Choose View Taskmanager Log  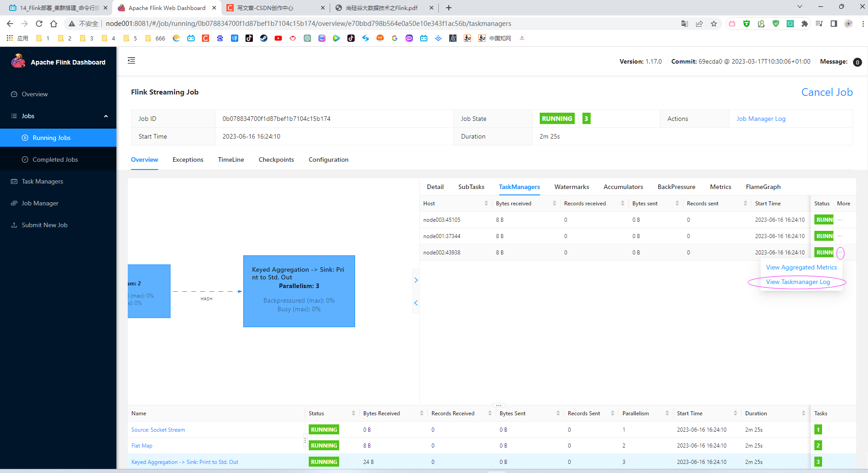click(798, 282)
